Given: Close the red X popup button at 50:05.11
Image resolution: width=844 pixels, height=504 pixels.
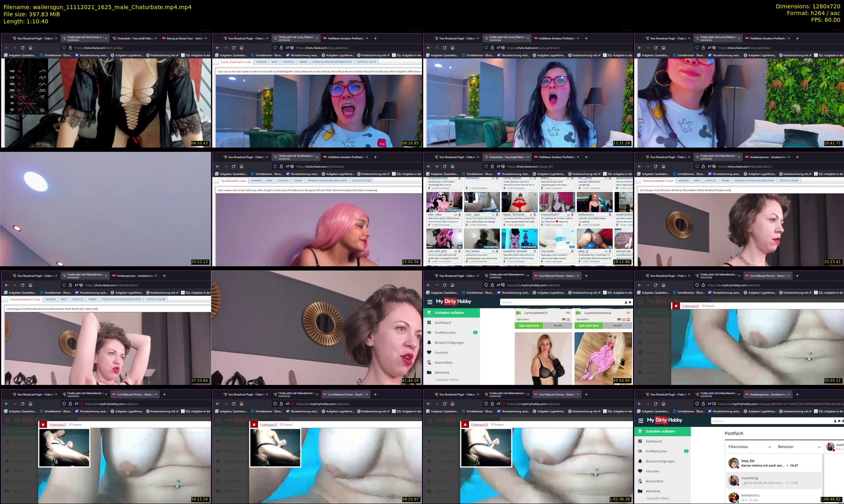Looking at the screenshot, I should (676, 306).
